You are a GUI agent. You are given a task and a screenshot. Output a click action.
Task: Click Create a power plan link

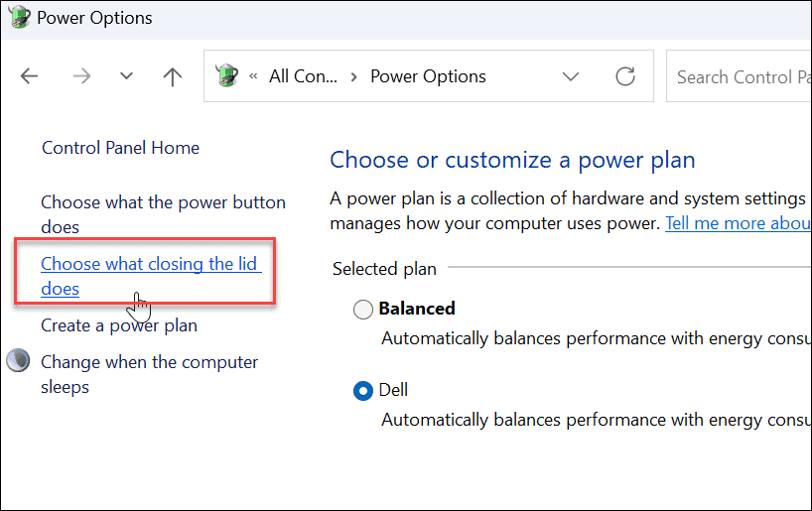118,324
